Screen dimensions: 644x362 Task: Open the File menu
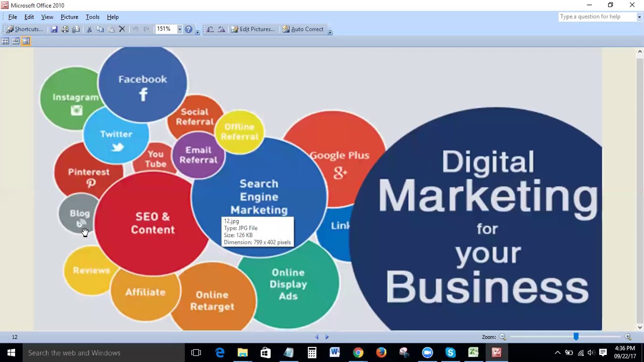[x=13, y=17]
